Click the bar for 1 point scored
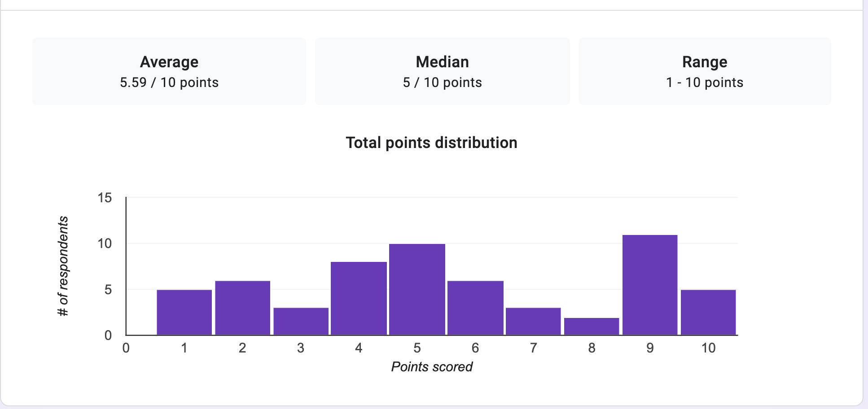Screen dimensions: 868x409 pos(184,312)
